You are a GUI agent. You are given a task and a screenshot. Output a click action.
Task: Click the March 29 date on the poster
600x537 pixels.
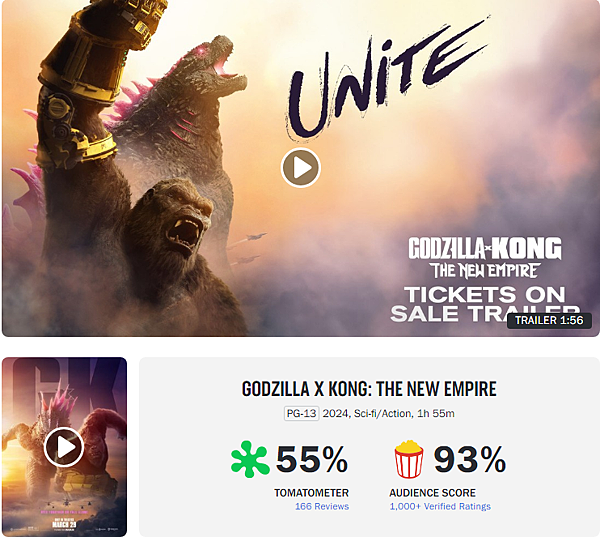click(64, 524)
